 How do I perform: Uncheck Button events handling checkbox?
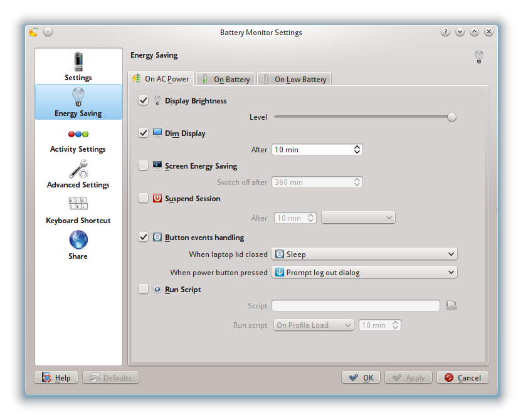click(144, 237)
